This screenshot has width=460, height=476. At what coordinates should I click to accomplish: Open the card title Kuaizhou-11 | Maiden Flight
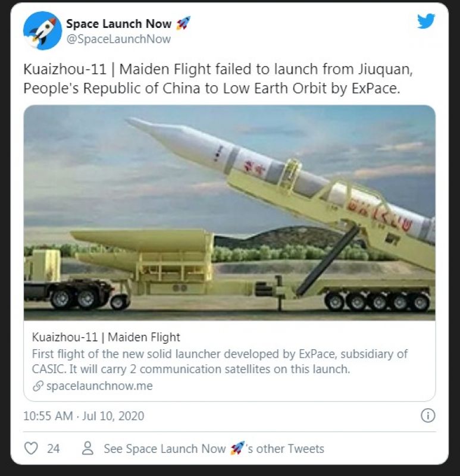106,337
